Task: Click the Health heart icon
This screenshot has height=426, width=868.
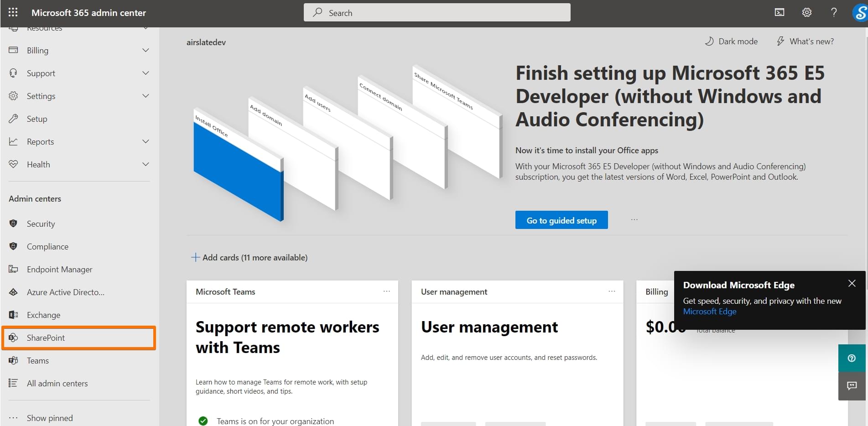Action: click(13, 164)
